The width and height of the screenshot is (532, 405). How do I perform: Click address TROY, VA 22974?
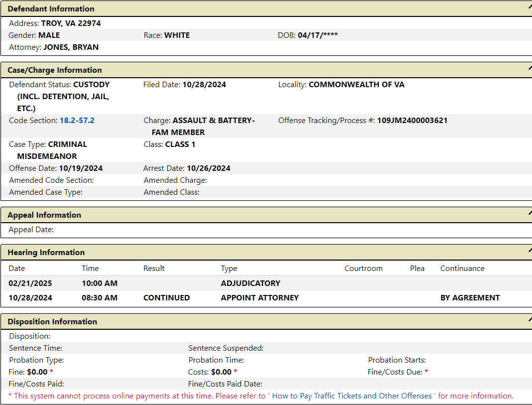(x=71, y=23)
